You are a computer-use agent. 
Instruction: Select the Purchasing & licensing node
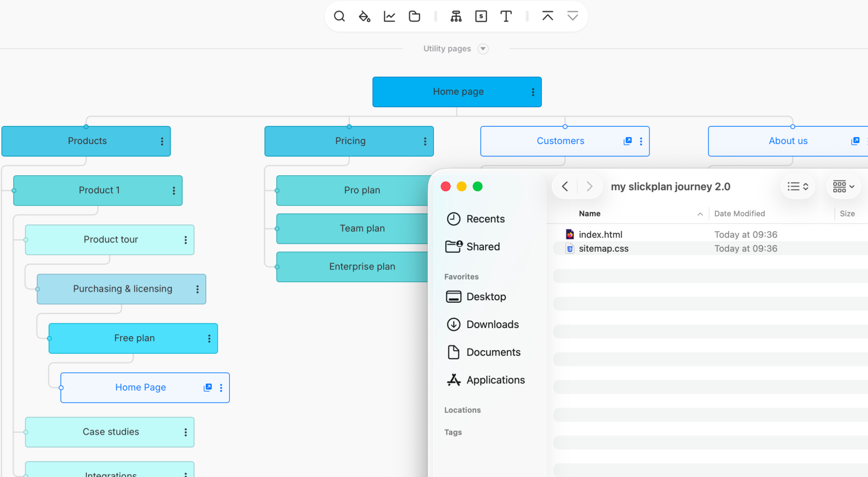point(121,289)
